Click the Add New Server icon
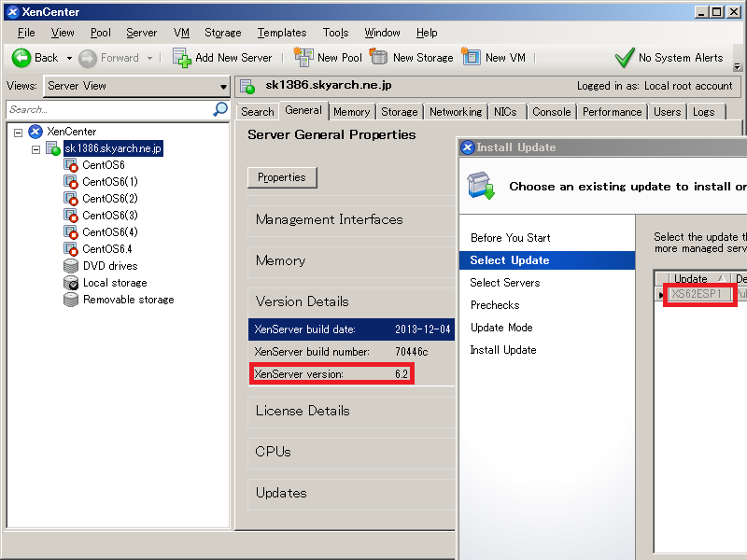The height and width of the screenshot is (560, 747). click(181, 58)
